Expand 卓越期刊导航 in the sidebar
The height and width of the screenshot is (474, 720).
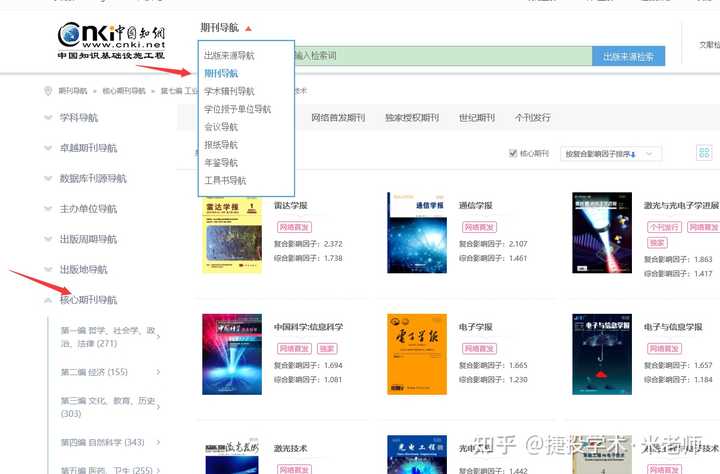tap(88, 148)
